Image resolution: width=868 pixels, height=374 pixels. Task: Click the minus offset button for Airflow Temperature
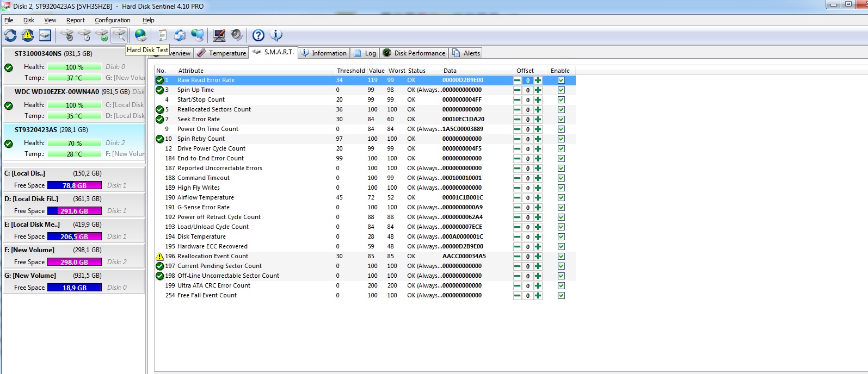pyautogui.click(x=518, y=198)
